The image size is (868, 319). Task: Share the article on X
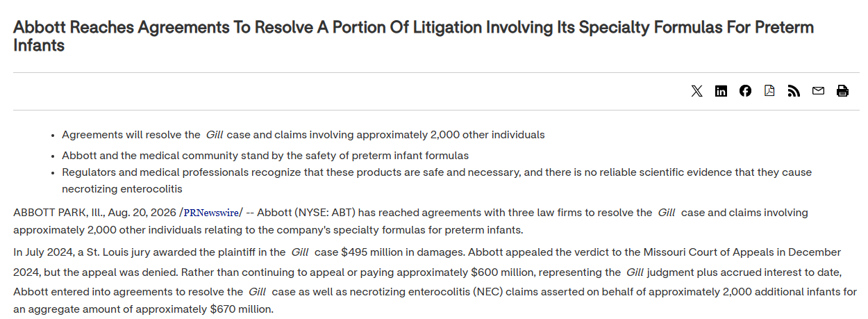coord(696,91)
